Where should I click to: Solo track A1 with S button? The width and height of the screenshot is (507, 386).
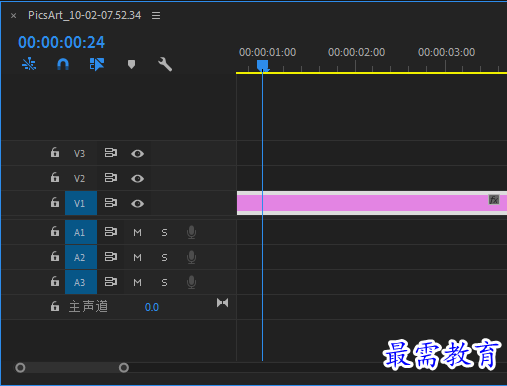click(x=164, y=232)
